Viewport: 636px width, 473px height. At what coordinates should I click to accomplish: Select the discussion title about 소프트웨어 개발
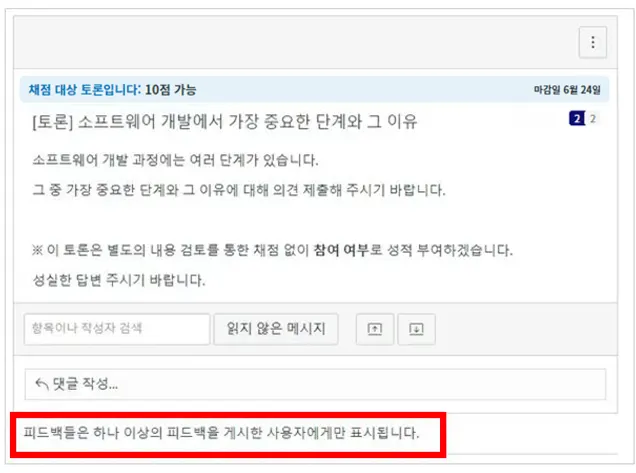[x=225, y=121]
